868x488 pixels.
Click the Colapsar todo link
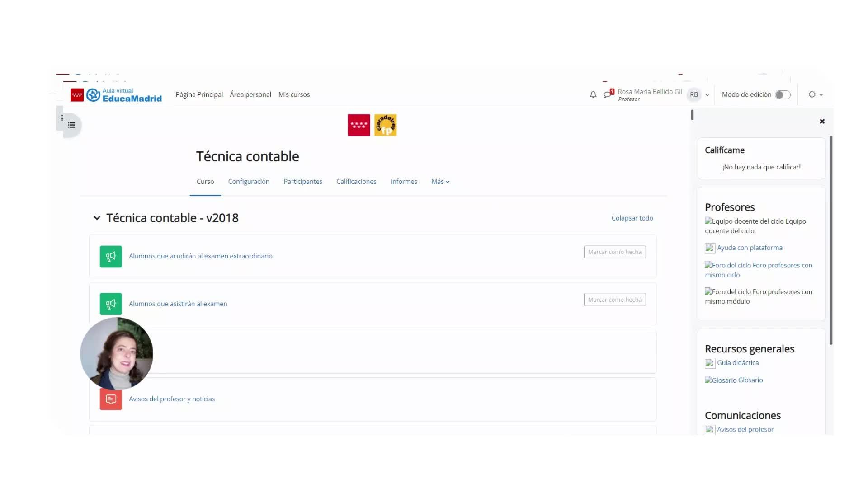(x=632, y=218)
